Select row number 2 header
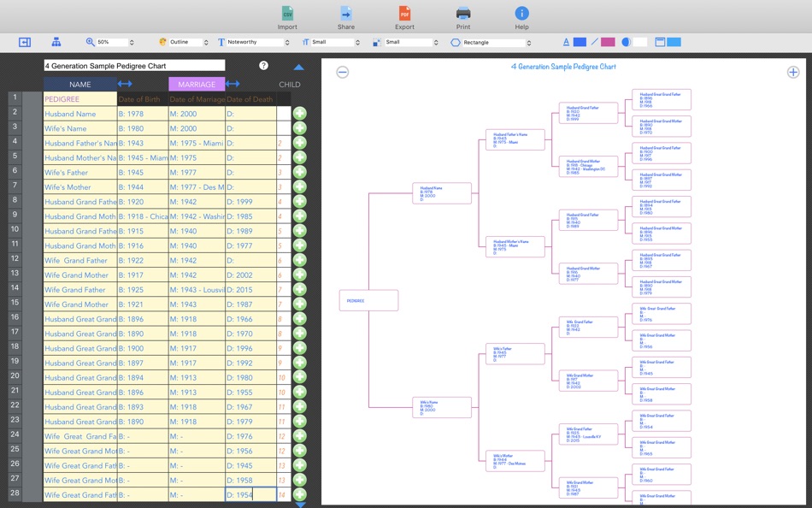 tap(15, 113)
